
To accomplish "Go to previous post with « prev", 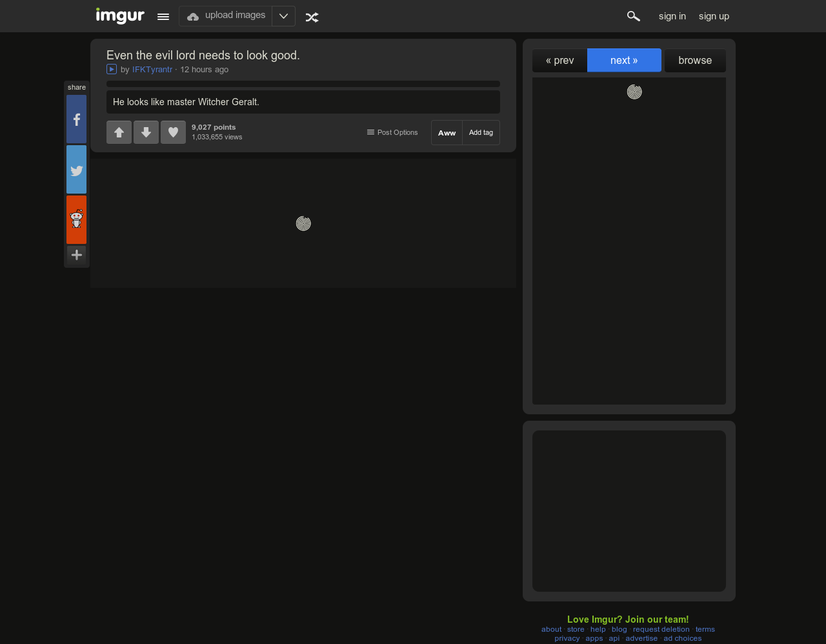I will (x=559, y=61).
